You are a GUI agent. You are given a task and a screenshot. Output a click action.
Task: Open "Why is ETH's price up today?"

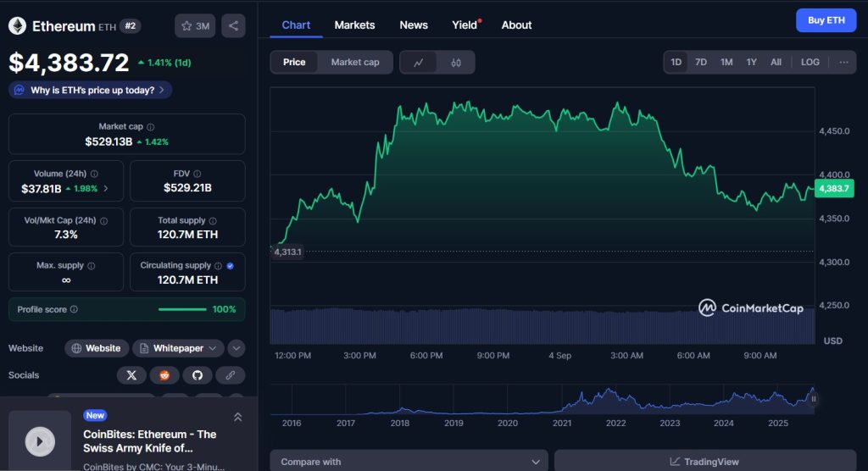pos(91,90)
